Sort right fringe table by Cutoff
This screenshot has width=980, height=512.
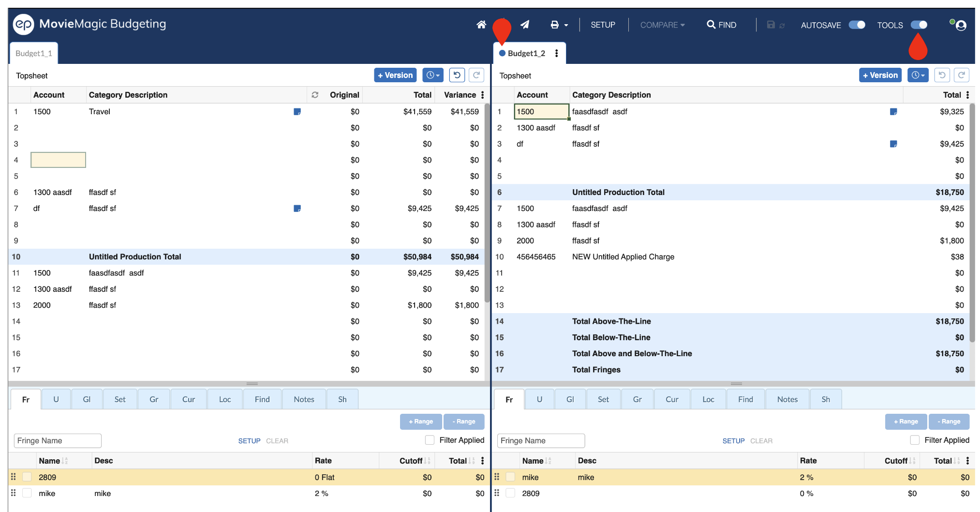(x=912, y=461)
